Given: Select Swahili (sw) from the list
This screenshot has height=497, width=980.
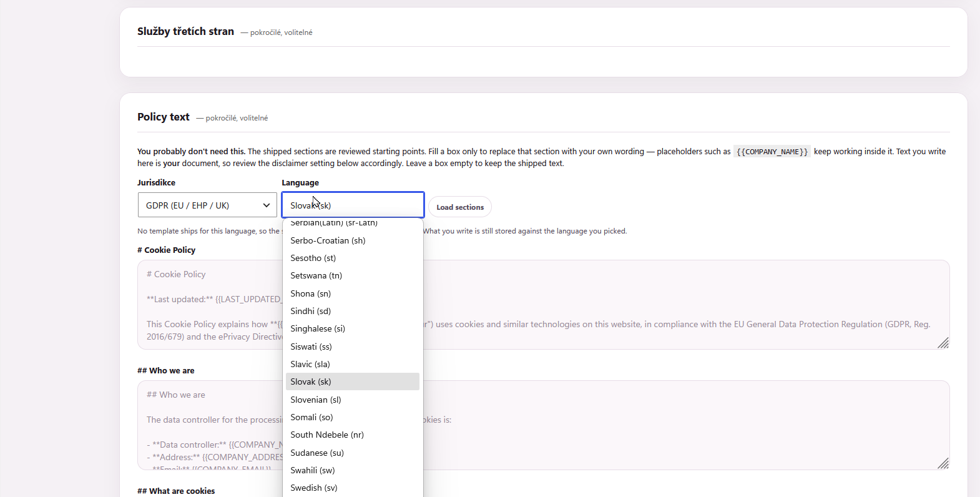Looking at the screenshot, I should coord(353,470).
